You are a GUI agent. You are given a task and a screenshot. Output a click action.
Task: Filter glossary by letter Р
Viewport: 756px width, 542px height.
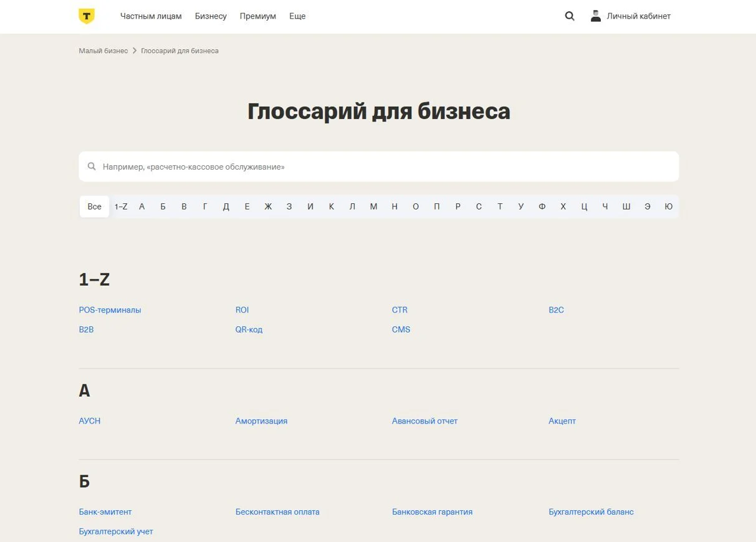(457, 206)
